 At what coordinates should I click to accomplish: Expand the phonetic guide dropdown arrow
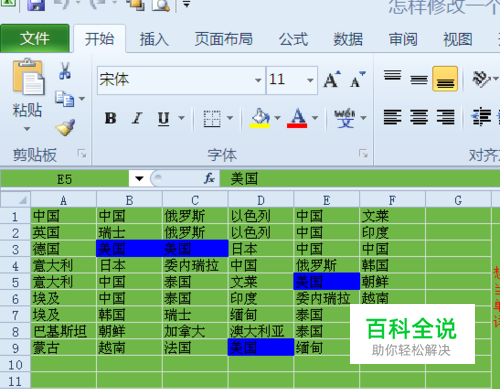[x=364, y=118]
